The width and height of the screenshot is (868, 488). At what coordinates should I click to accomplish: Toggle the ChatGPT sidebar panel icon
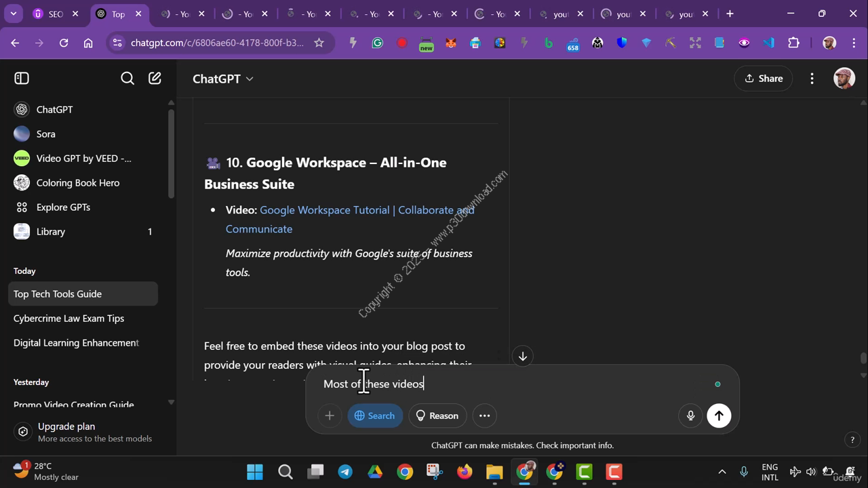22,79
